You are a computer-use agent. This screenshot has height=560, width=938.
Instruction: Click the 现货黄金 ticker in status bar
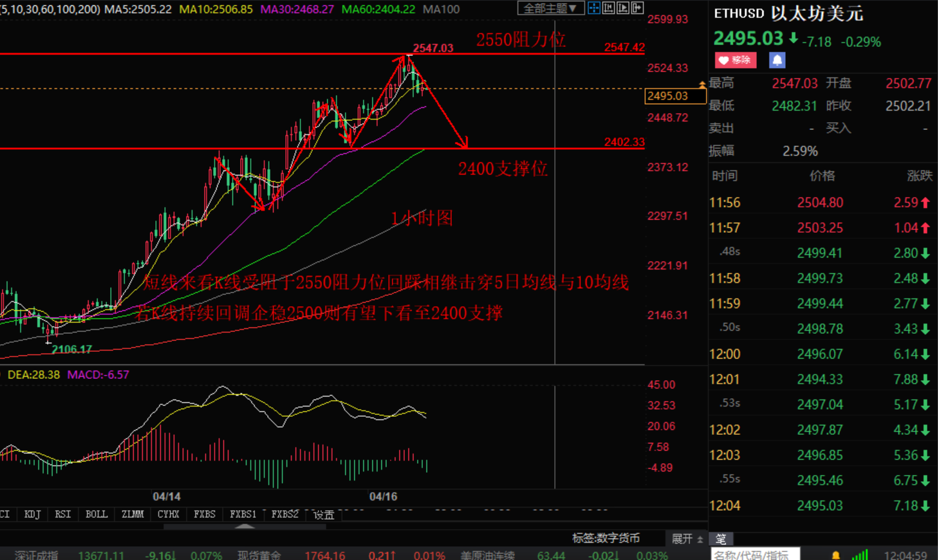[x=259, y=555]
